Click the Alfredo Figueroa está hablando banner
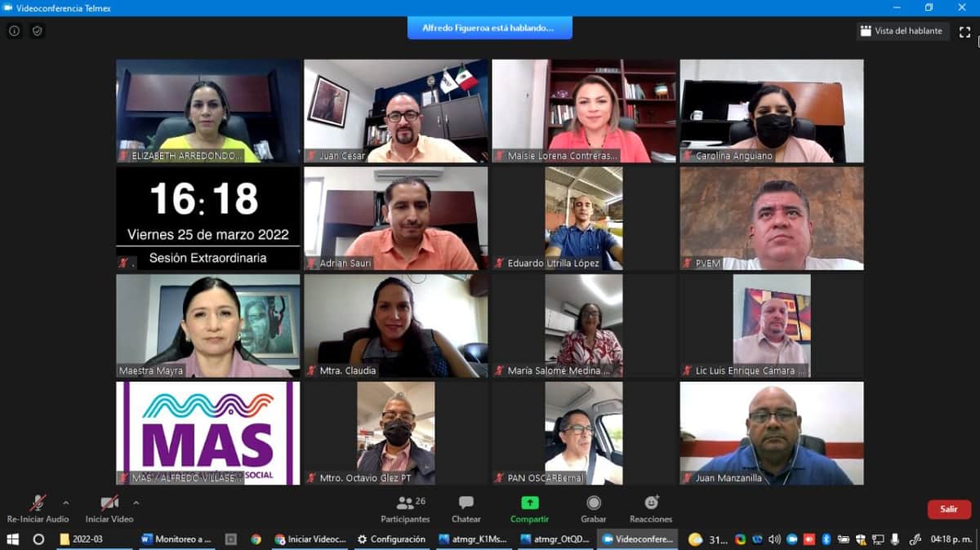 [x=489, y=27]
